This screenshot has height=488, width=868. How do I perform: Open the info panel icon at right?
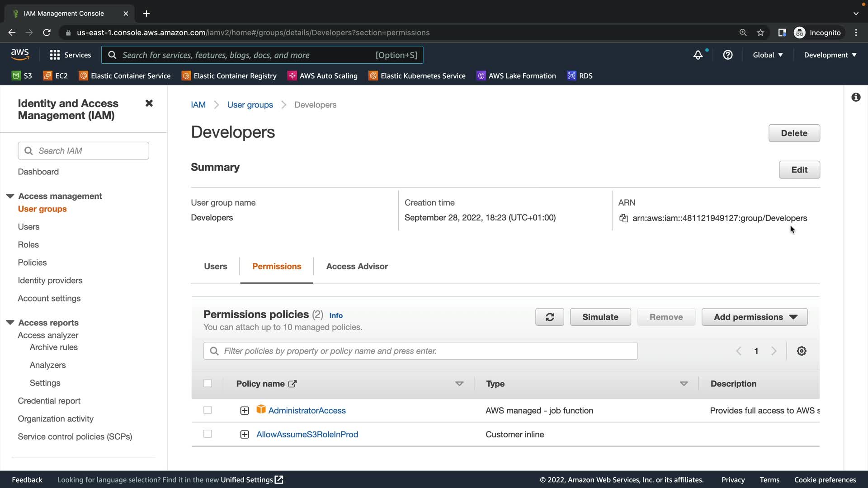(x=855, y=98)
